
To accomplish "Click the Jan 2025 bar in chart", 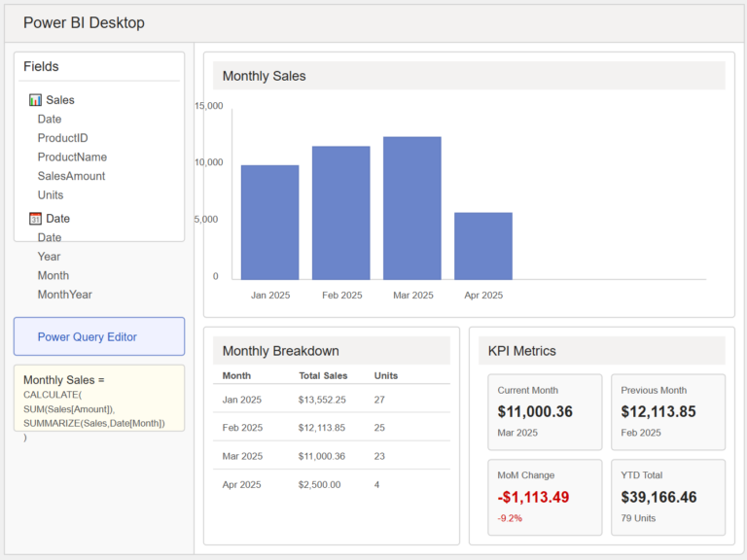I will 270,223.
